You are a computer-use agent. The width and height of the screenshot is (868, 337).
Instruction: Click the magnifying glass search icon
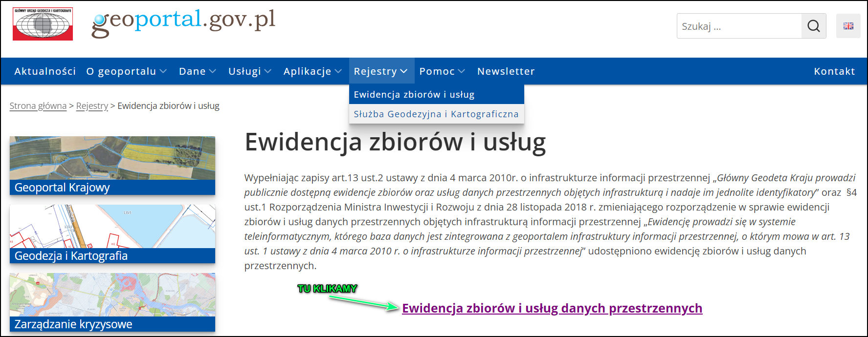(x=813, y=26)
